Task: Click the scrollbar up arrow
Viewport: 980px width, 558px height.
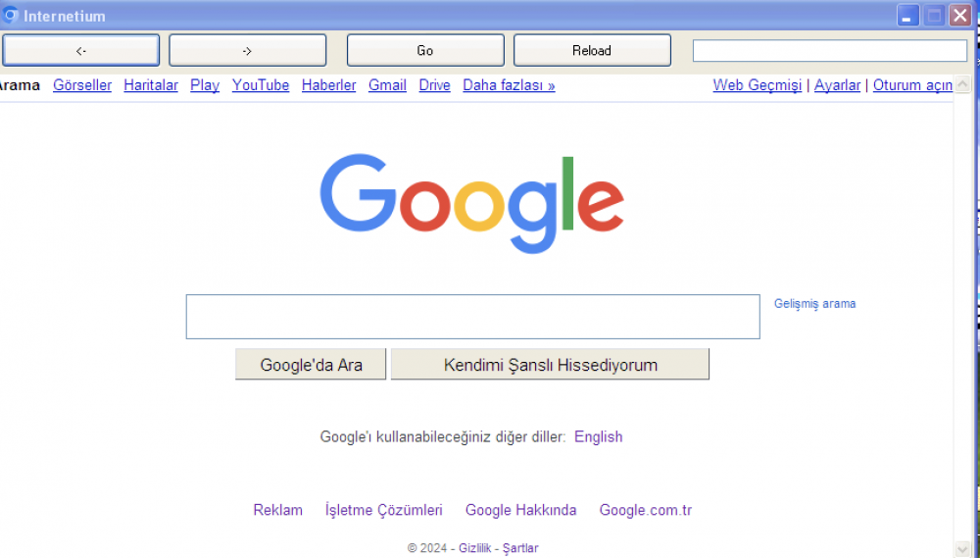Action: coord(962,83)
